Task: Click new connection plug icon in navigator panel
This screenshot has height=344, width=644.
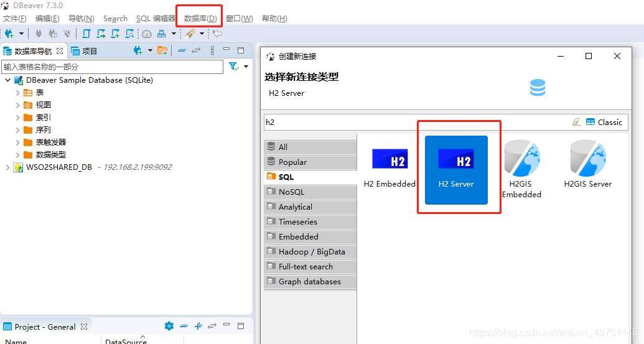Action: coord(138,50)
